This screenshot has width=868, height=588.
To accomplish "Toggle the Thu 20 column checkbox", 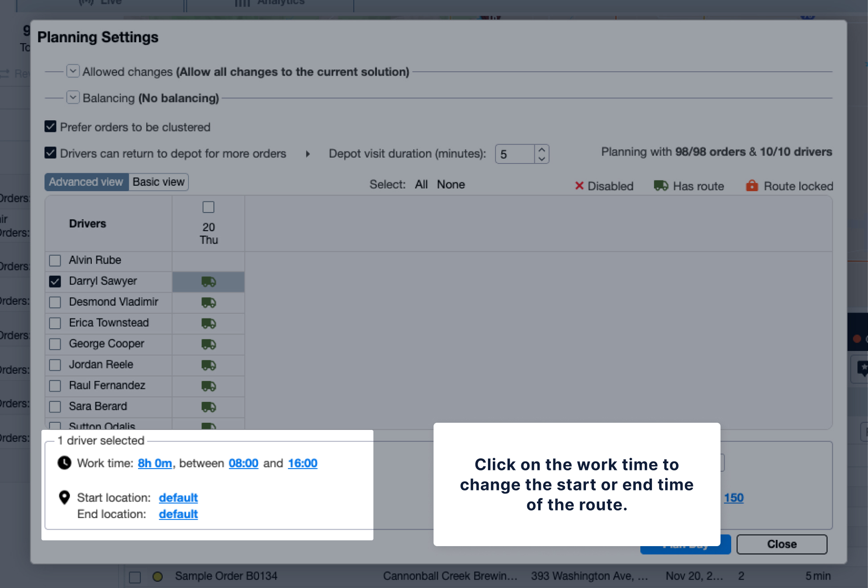I will pos(209,207).
